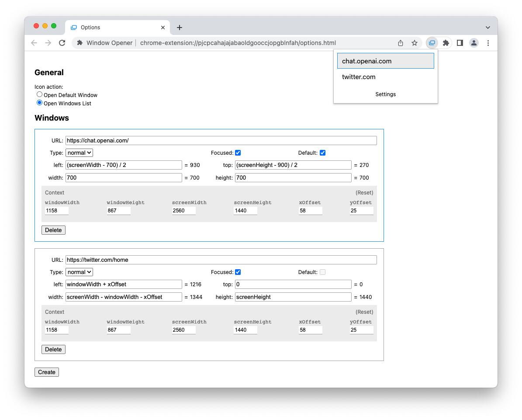The image size is (522, 420).
Task: Expand Type dropdown for twitter.com window
Action: point(79,272)
